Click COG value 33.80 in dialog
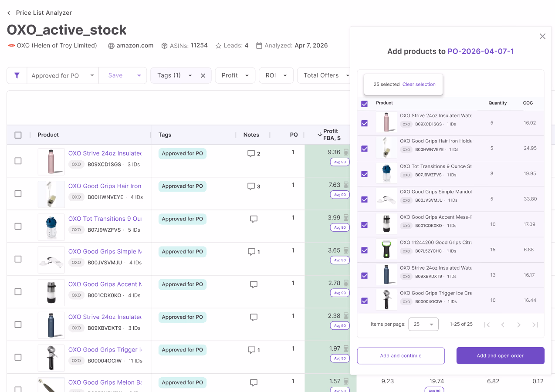The image size is (555, 392). (530, 199)
